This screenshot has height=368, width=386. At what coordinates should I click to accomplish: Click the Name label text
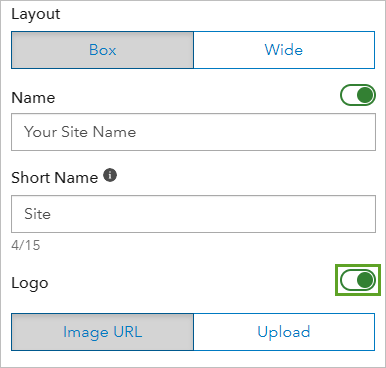(x=33, y=98)
